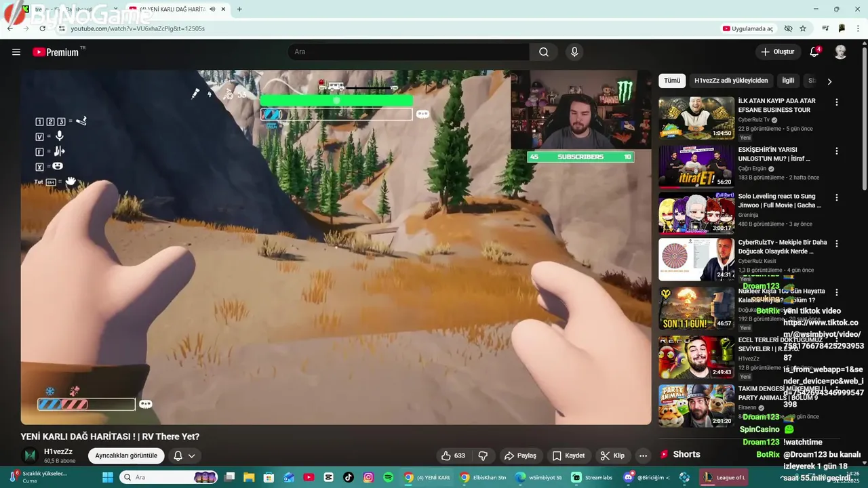Open the weather widget Sıcaklık yükselecek
This screenshot has width=868, height=488.
(37, 477)
